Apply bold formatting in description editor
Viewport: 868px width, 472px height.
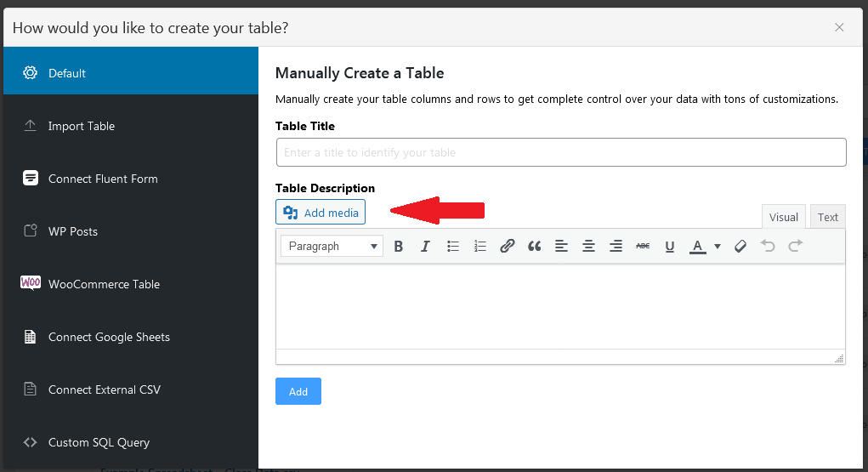[x=398, y=247]
